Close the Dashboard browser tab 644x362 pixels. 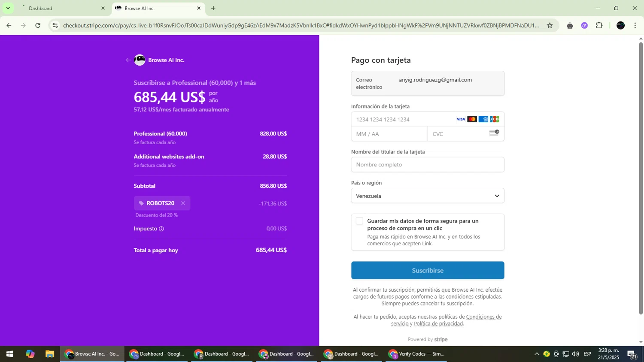click(103, 8)
